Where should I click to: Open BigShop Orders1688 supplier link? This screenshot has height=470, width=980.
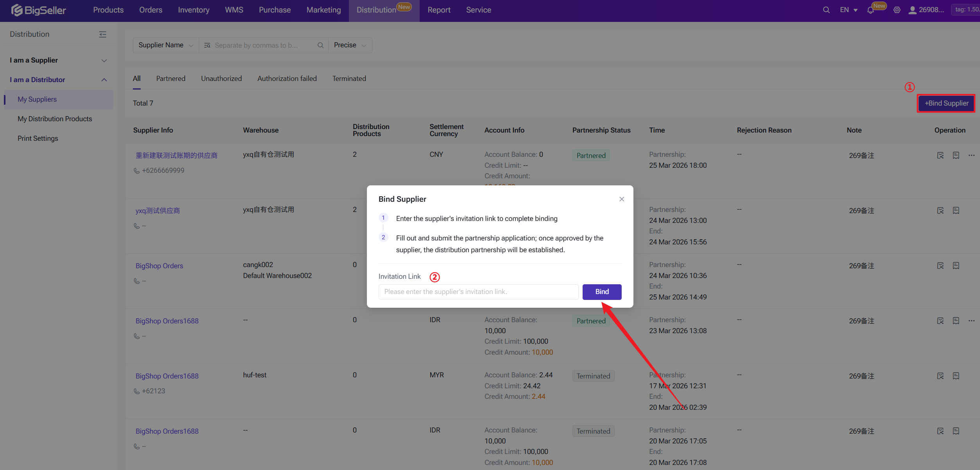[167, 321]
